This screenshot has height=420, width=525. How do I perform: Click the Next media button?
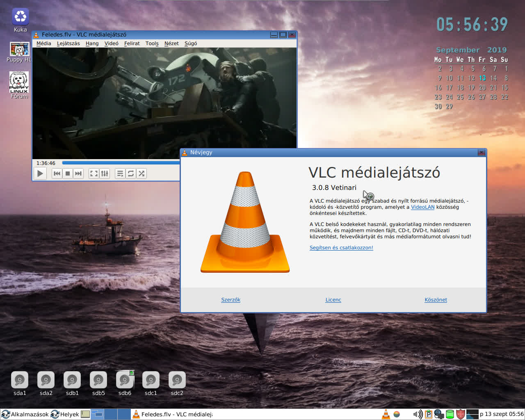pos(78,173)
